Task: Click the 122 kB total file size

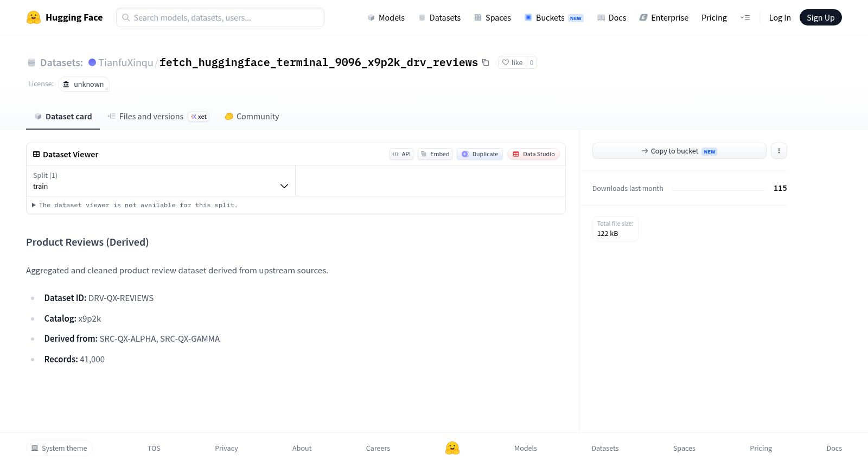Action: coord(608,233)
